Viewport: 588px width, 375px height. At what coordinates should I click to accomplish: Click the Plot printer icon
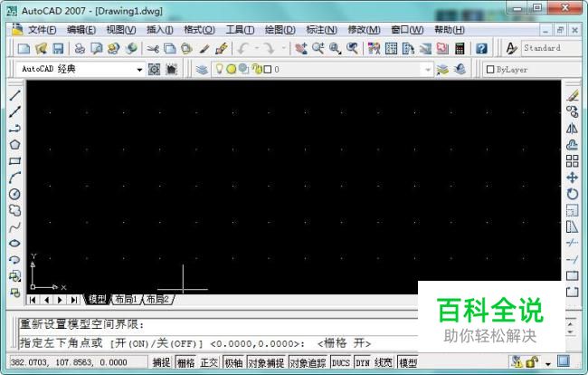(80, 48)
